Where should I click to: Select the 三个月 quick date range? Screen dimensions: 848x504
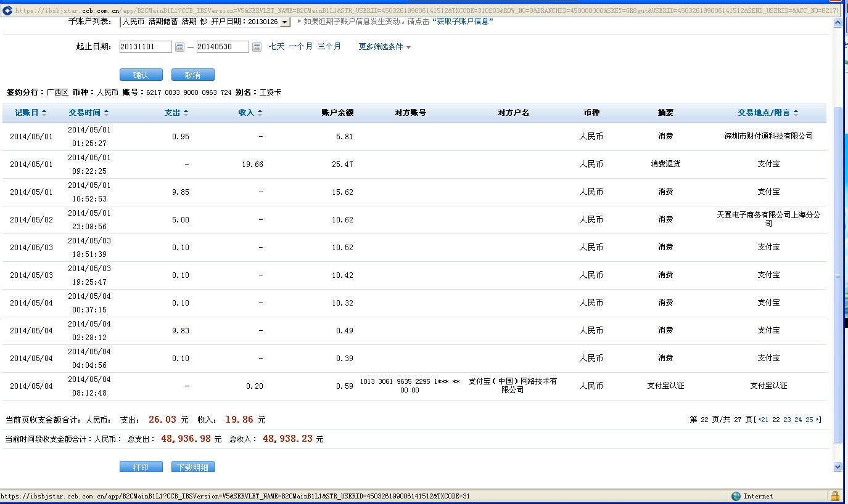[329, 46]
